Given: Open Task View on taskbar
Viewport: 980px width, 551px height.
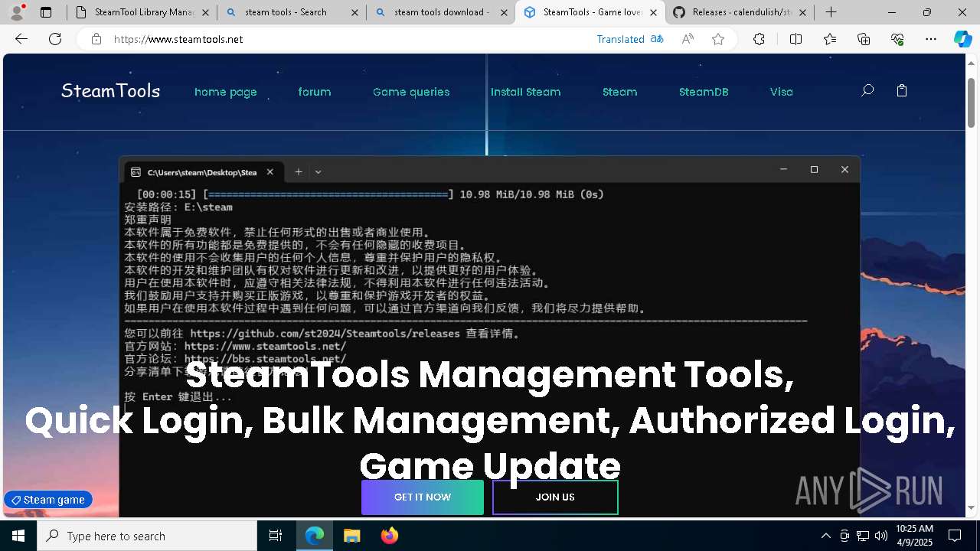Looking at the screenshot, I should [x=276, y=536].
